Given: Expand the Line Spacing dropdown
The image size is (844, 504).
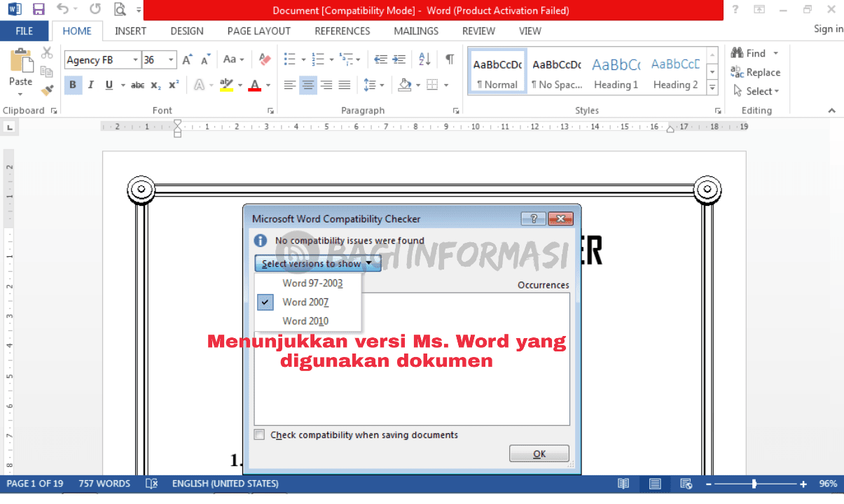Looking at the screenshot, I should pyautogui.click(x=382, y=85).
